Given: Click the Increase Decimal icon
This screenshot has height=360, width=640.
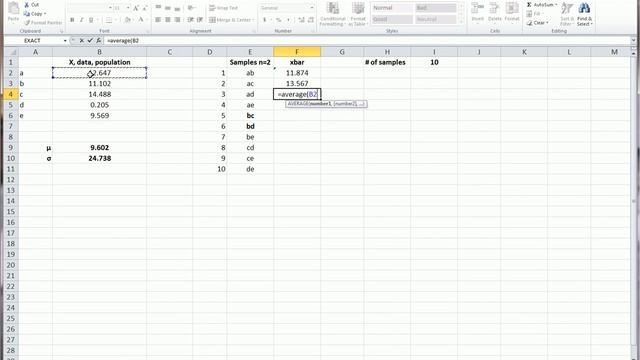Looking at the screenshot, I should [x=302, y=20].
